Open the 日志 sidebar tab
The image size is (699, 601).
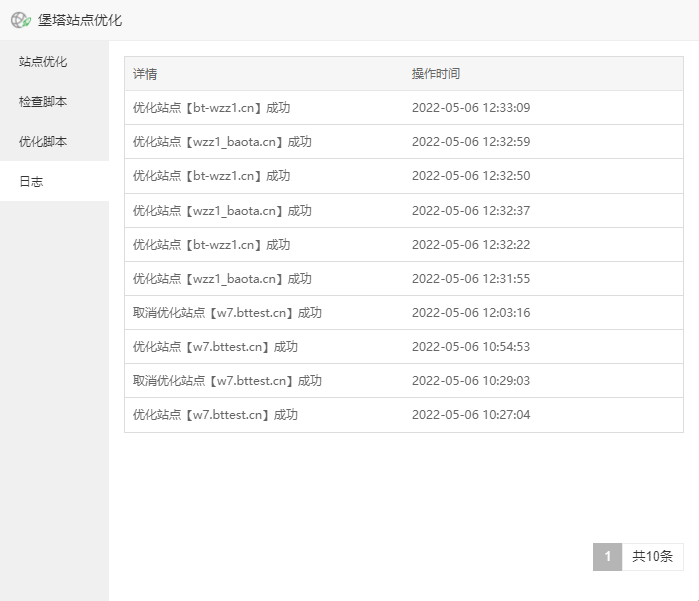click(x=54, y=181)
